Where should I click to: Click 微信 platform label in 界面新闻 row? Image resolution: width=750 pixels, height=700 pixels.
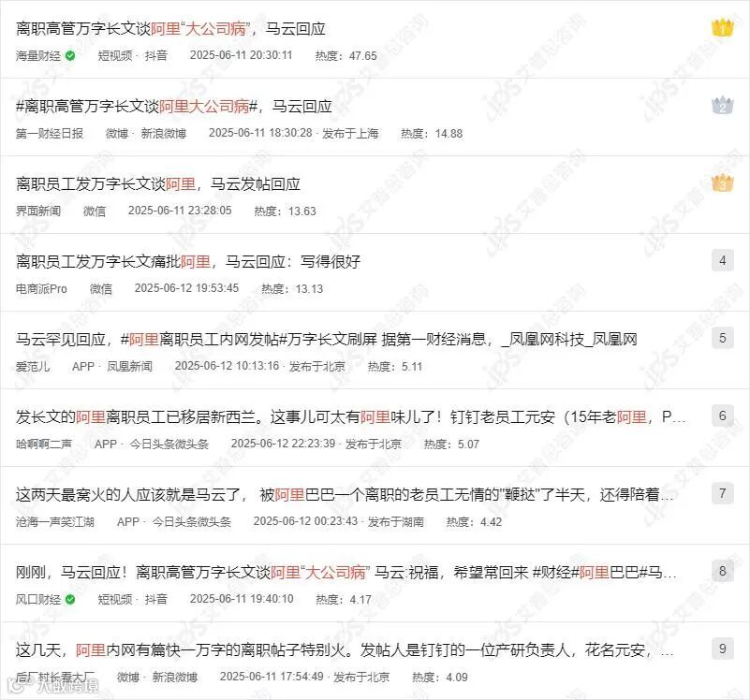tap(95, 211)
